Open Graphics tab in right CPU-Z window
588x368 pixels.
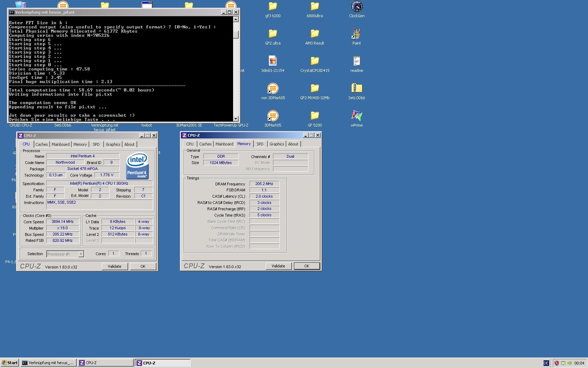[276, 144]
